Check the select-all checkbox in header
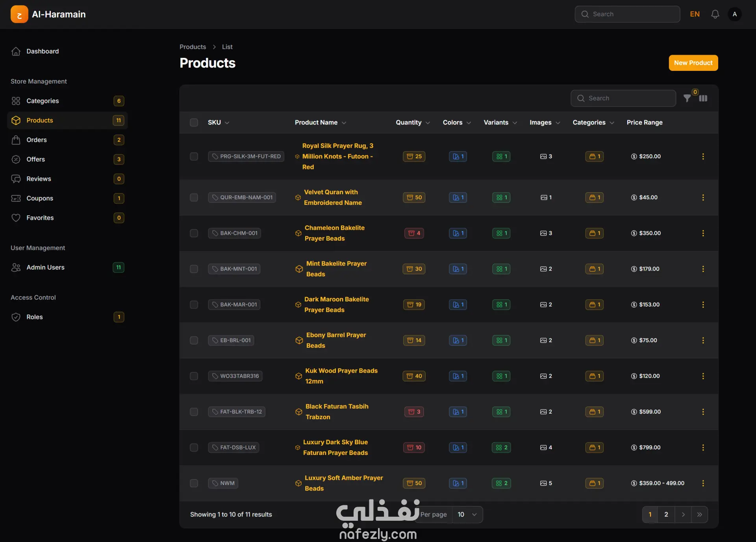Viewport: 756px width, 542px height. [x=194, y=123]
